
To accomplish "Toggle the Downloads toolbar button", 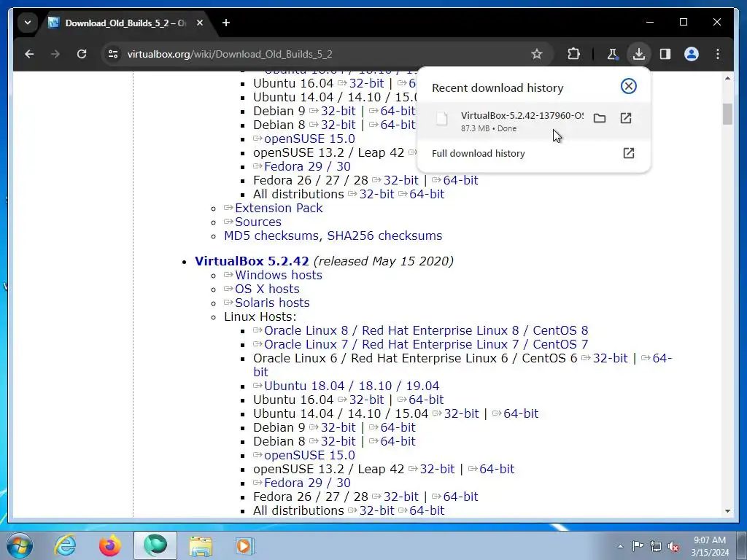I will [x=639, y=54].
